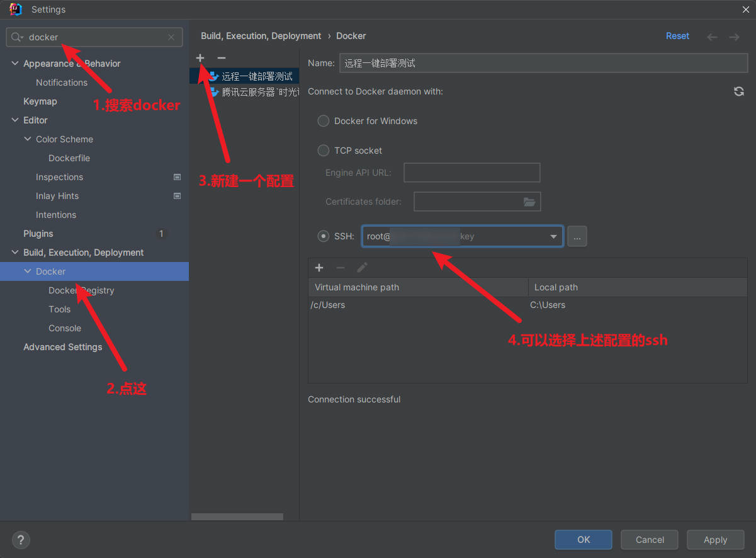Select the Docker for Windows option
The height and width of the screenshot is (558, 756).
click(324, 121)
